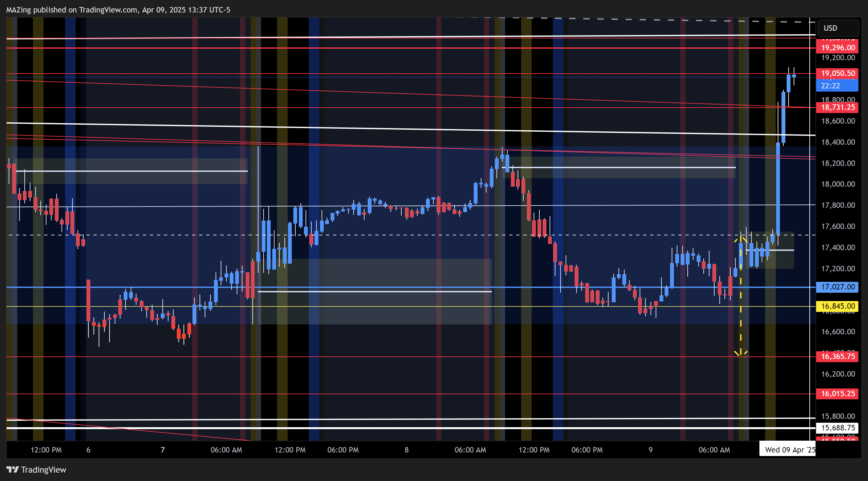Select the white 15,688.75 price label
Viewport: 868px width, 481px height.
[837, 428]
